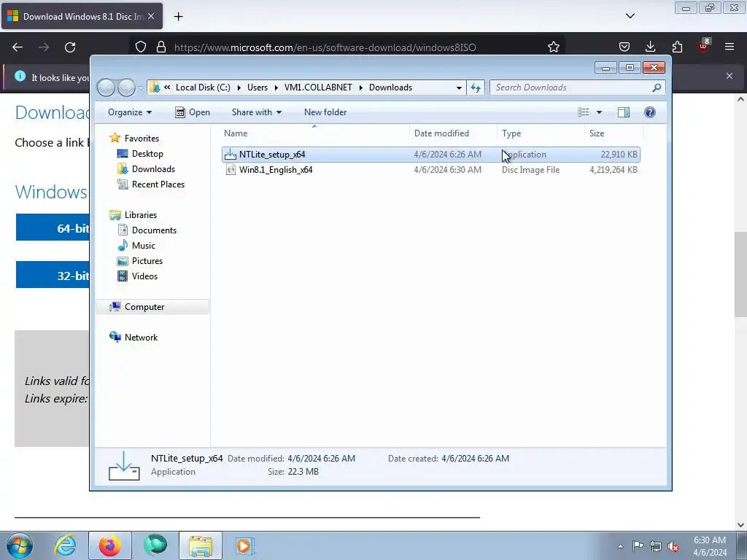Show the preview pane
Screen dimensions: 747x560
coord(624,112)
